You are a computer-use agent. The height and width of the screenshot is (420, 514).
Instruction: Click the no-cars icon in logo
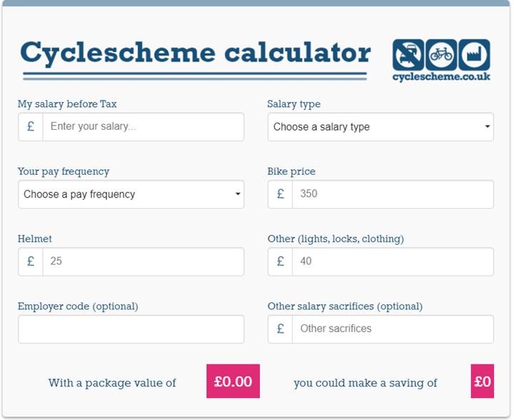tap(408, 54)
